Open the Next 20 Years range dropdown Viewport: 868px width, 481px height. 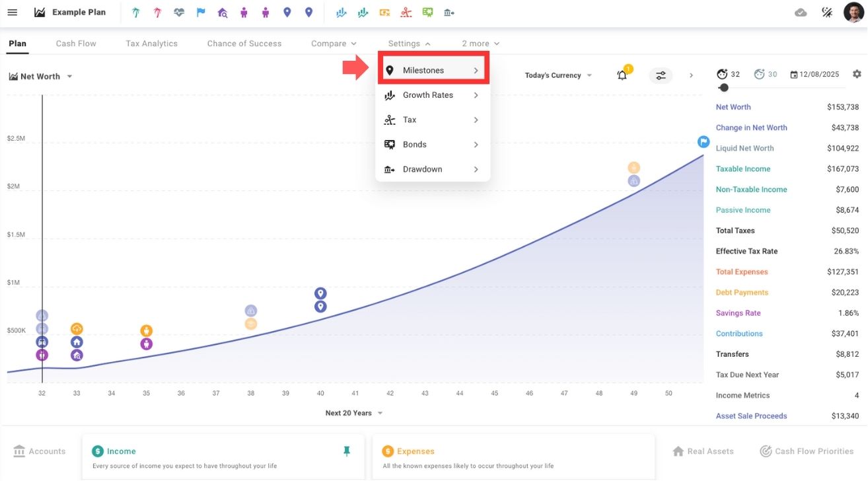pos(353,413)
